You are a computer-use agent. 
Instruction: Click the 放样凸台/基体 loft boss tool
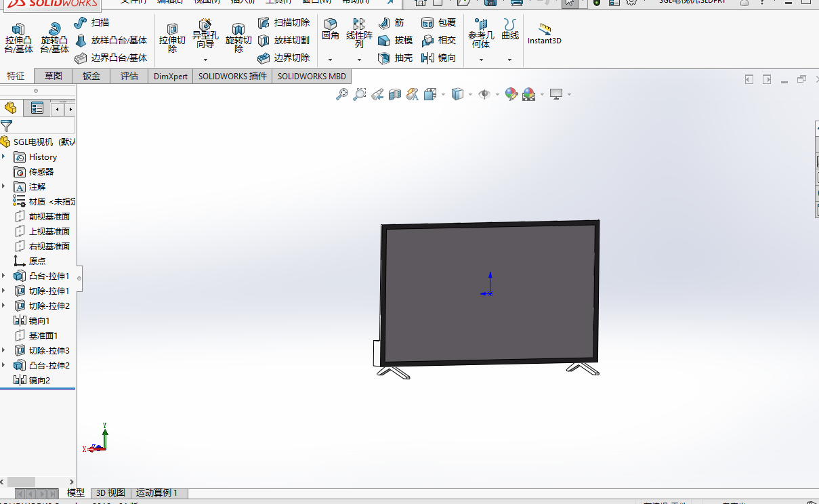(111, 41)
